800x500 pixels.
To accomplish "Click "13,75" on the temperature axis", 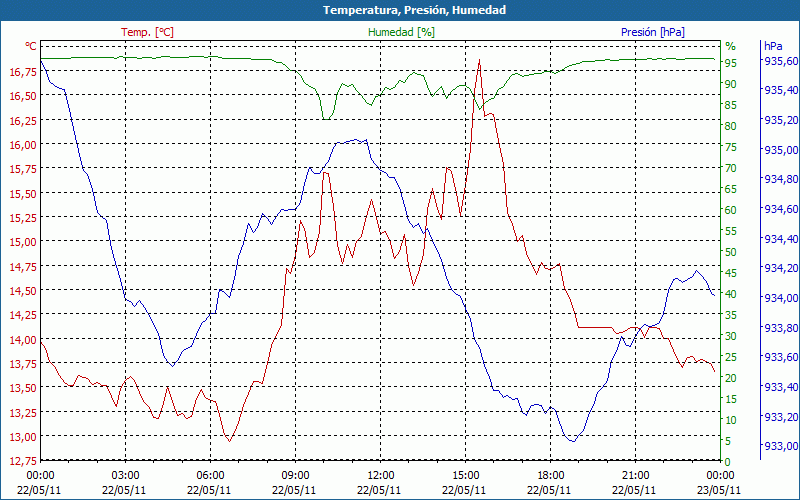I will 23,363.
